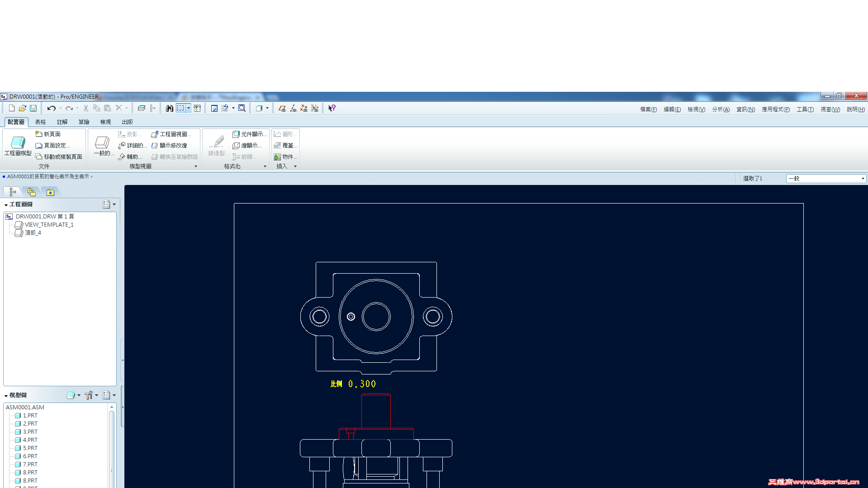The width and height of the screenshot is (868, 488).
Task: Open 工程圖樹 settings list dropdown
Action: [x=109, y=204]
